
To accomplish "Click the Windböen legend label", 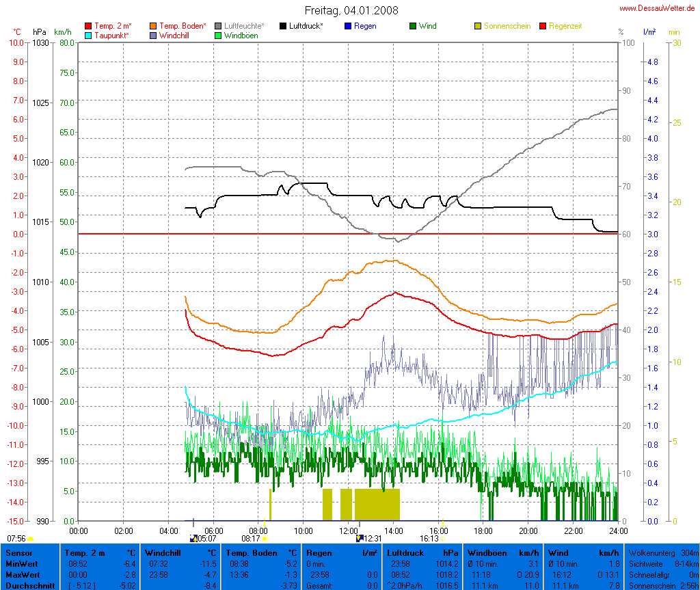I will (x=241, y=35).
